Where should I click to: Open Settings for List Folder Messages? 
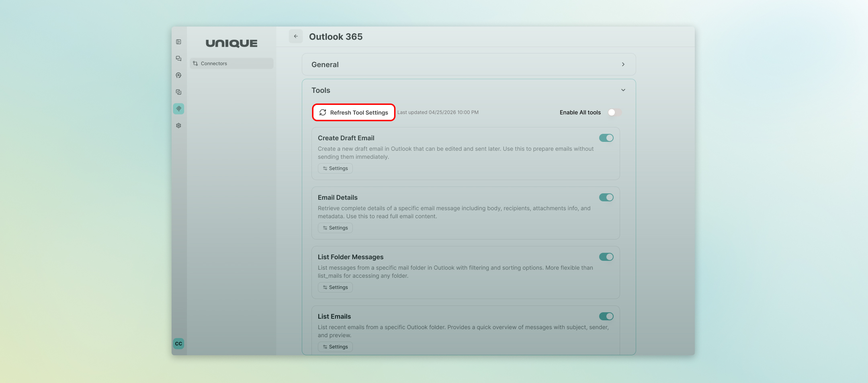[x=335, y=287]
